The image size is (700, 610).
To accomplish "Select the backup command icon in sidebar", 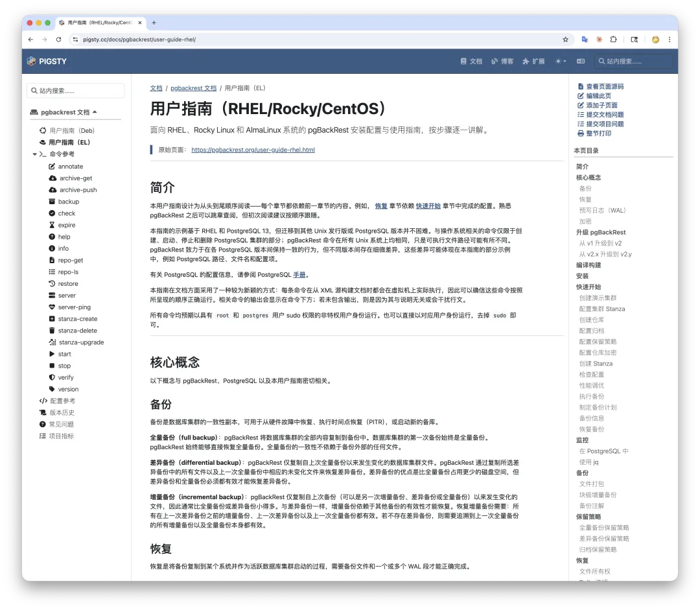I will 53,201.
